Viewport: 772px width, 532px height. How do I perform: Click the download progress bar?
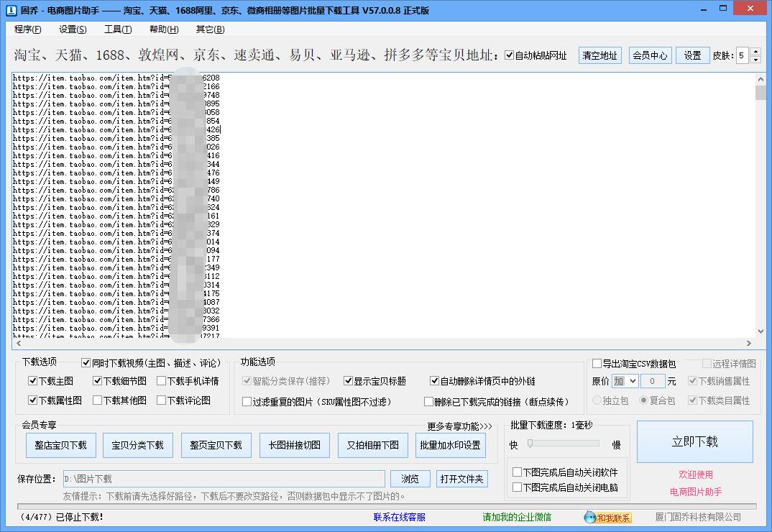pos(387,506)
